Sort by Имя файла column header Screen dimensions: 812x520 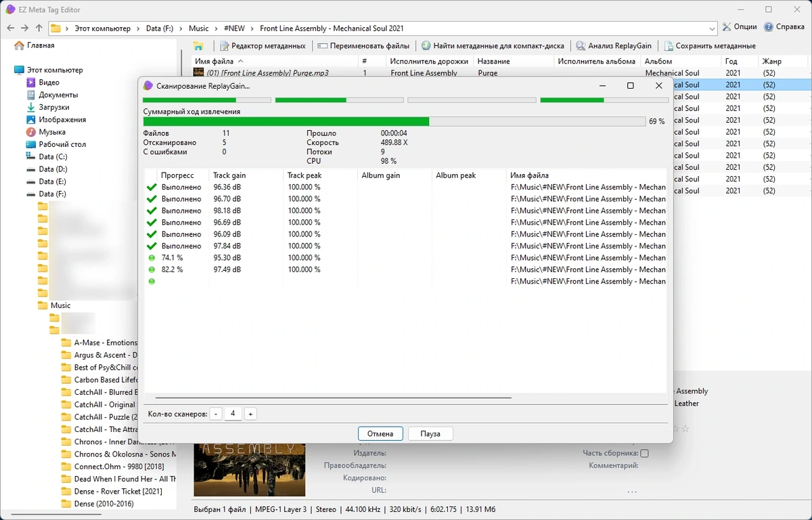(275, 61)
